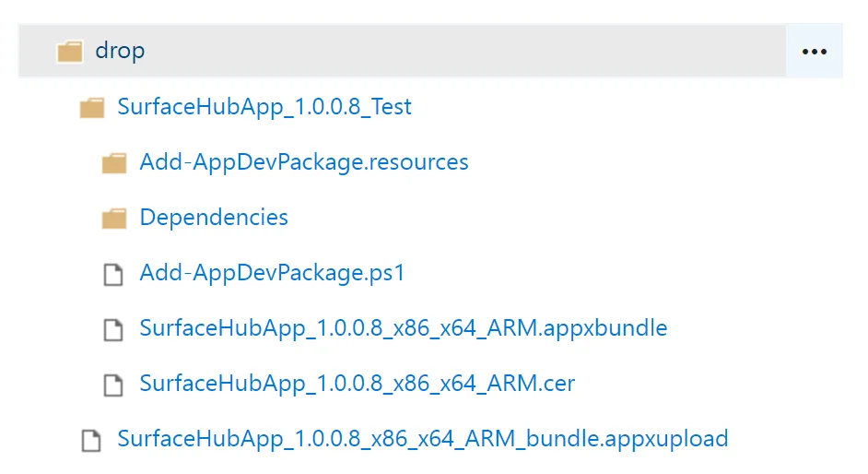
Task: Click the Dependencies folder icon
Action: 114,219
